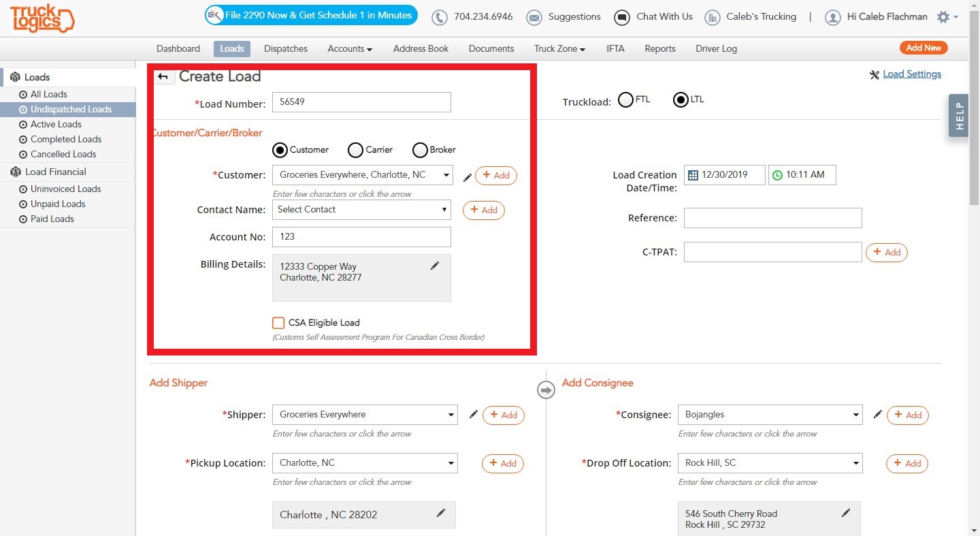The height and width of the screenshot is (536, 980).
Task: Check the CSA Eligible Load box
Action: (278, 323)
